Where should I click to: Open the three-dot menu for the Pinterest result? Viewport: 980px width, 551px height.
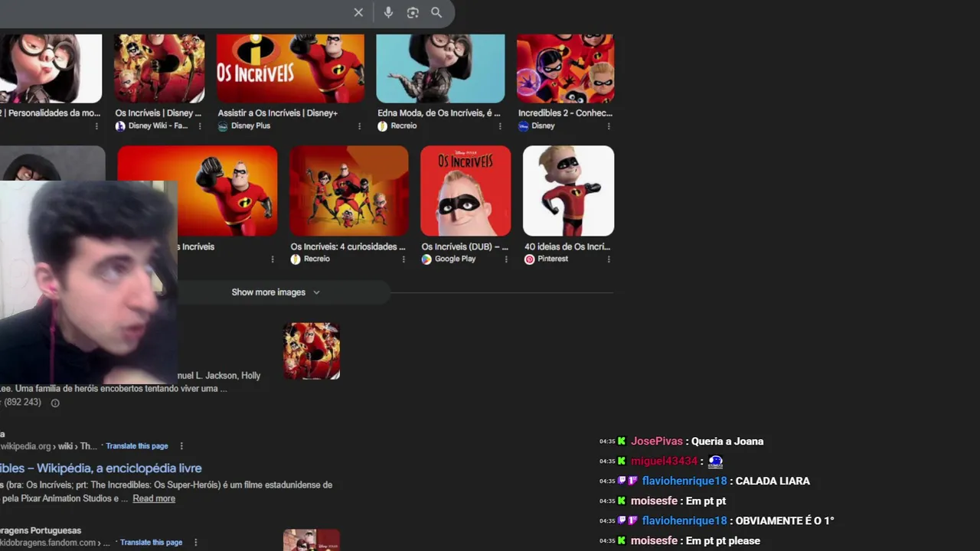(x=609, y=259)
